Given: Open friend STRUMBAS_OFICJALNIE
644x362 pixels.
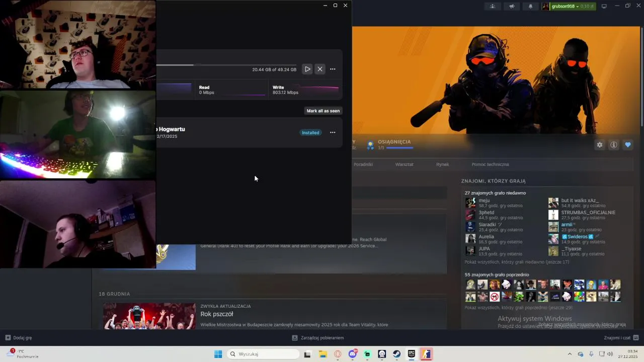Looking at the screenshot, I should 588,213.
